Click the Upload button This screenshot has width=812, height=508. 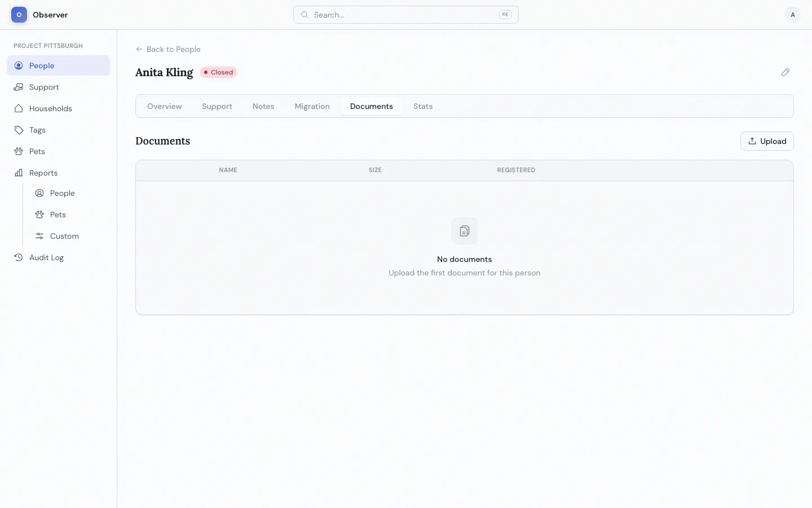point(767,141)
